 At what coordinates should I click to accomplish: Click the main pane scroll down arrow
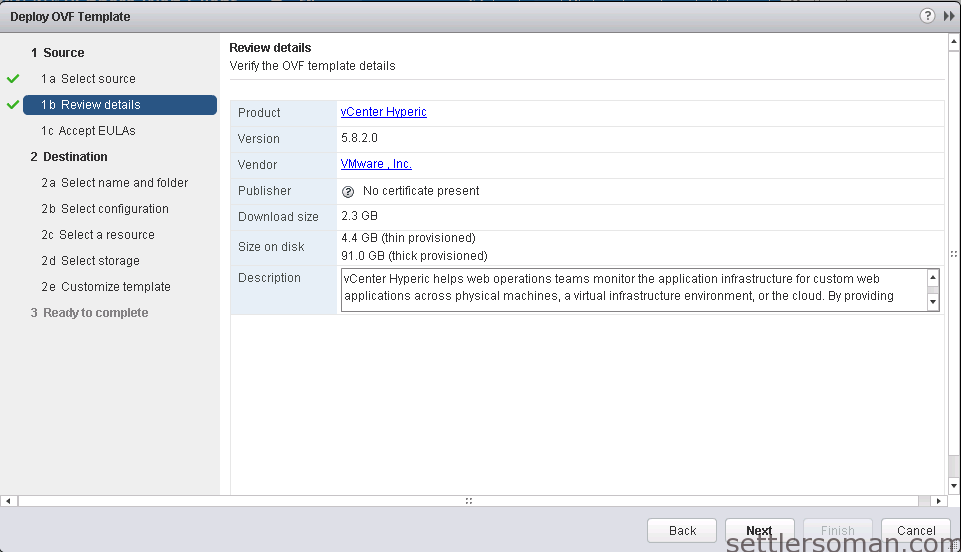(954, 486)
